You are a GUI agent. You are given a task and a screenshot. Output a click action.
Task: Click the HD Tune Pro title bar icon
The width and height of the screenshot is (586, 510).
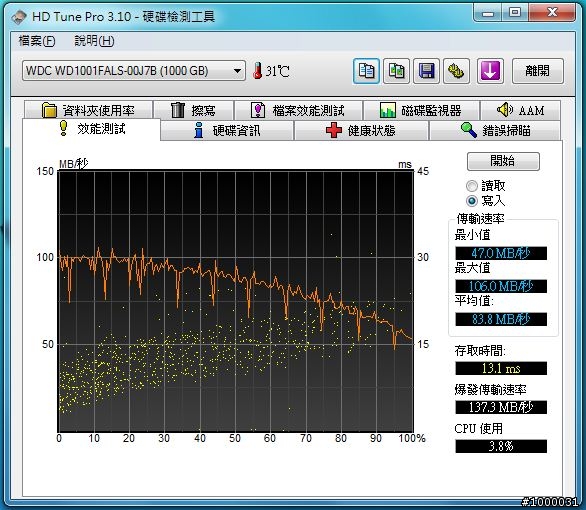tap(18, 16)
